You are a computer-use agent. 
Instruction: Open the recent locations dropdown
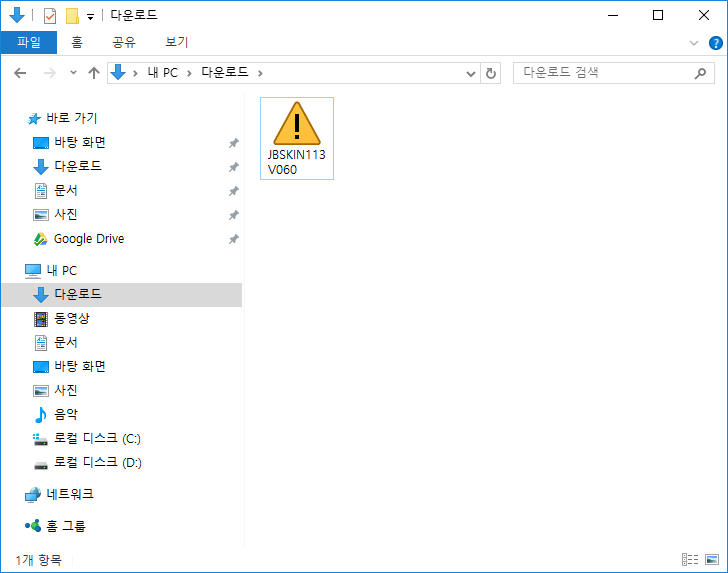pyautogui.click(x=73, y=73)
